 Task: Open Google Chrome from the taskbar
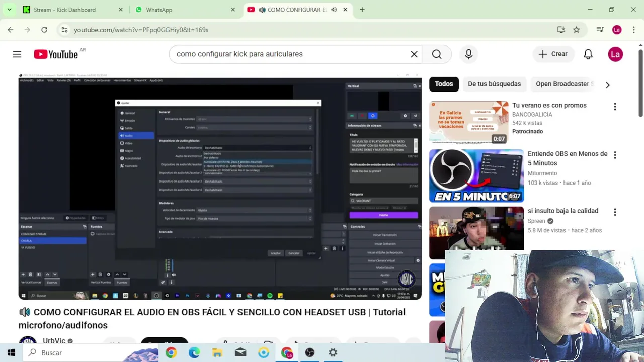[x=171, y=353]
